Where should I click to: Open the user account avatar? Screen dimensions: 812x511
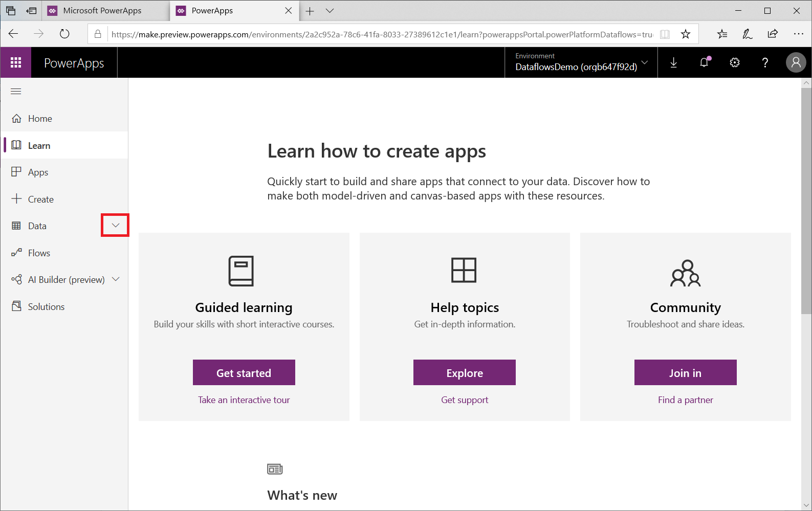pyautogui.click(x=796, y=62)
